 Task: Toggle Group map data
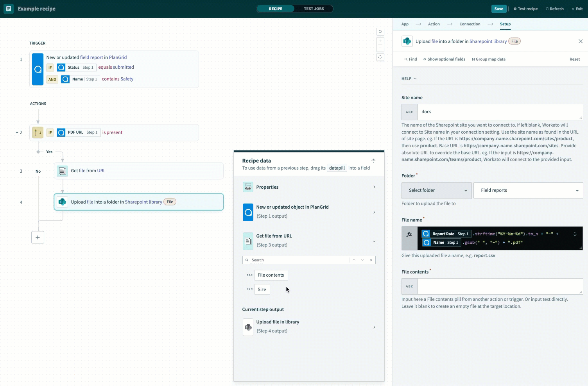488,59
